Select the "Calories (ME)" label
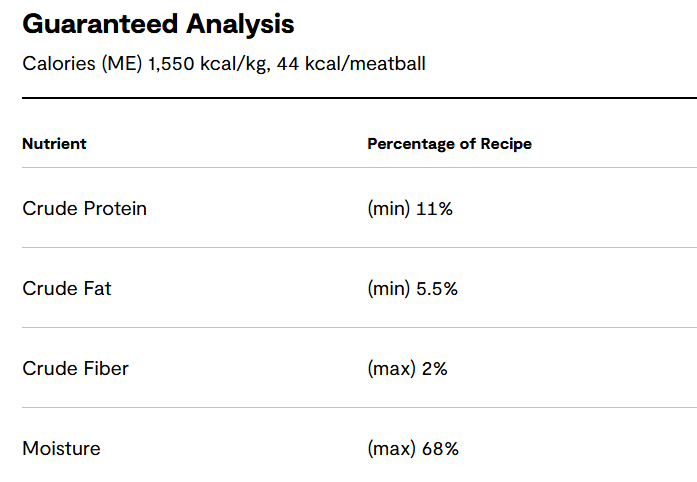697x482 pixels. pos(82,64)
